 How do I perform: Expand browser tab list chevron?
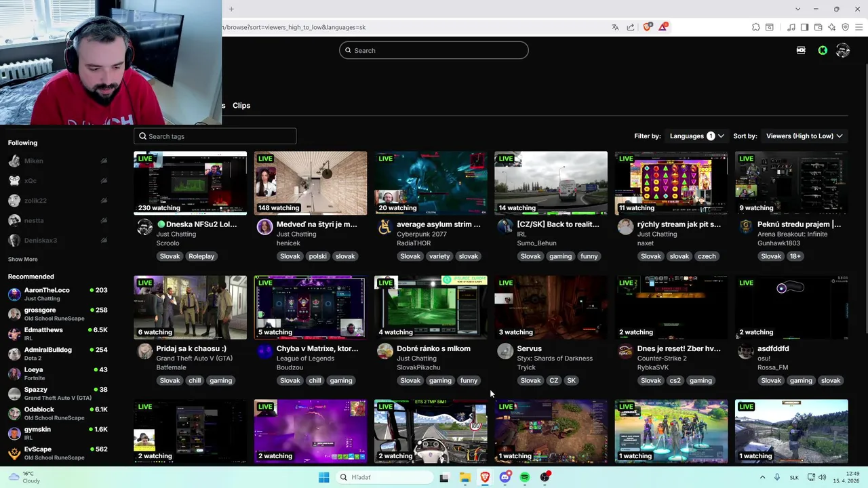797,9
